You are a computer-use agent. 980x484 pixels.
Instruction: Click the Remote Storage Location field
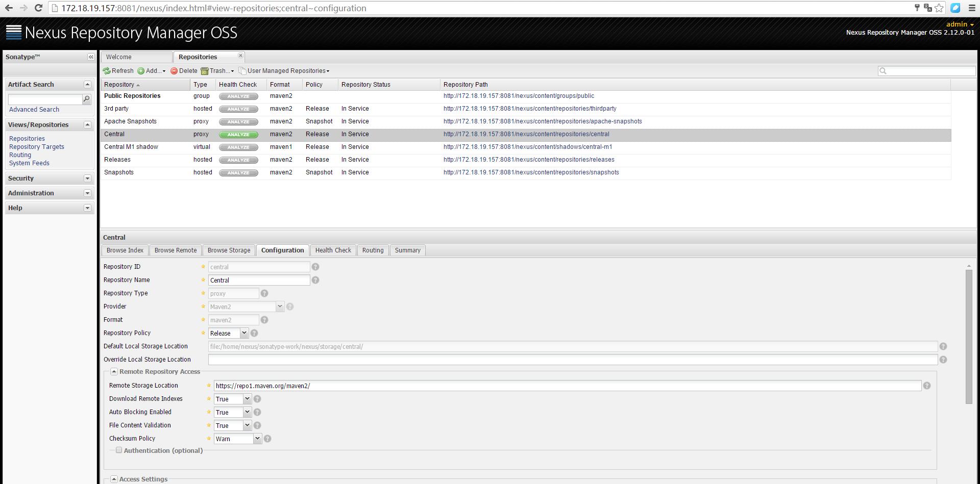(568, 386)
